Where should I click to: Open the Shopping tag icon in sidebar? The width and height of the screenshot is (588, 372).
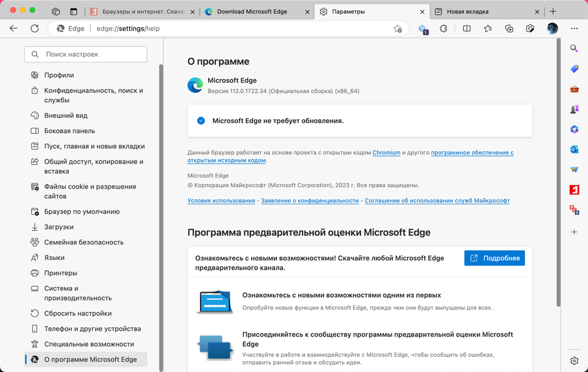tap(574, 69)
